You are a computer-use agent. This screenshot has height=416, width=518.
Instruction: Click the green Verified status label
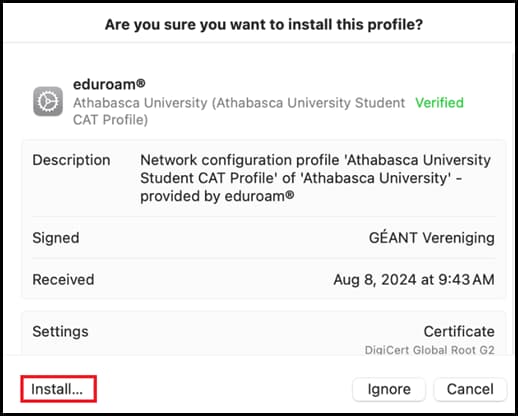439,103
